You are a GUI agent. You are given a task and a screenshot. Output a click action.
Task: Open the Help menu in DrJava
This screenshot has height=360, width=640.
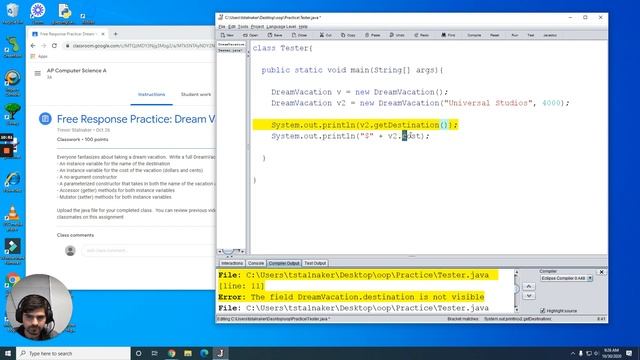pos(303,27)
